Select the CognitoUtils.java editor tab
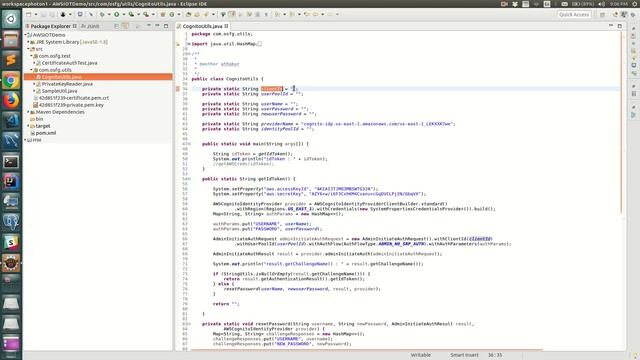The width and height of the screenshot is (640, 360). point(202,26)
